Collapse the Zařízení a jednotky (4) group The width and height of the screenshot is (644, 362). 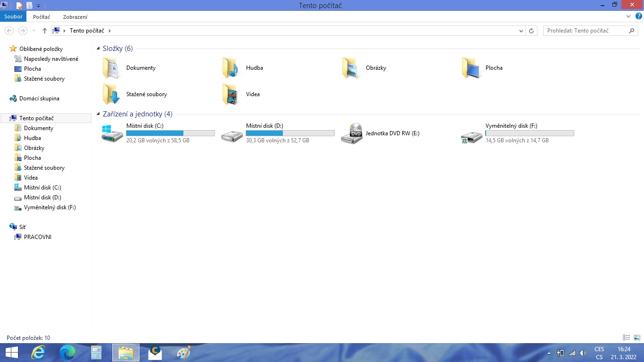click(98, 114)
